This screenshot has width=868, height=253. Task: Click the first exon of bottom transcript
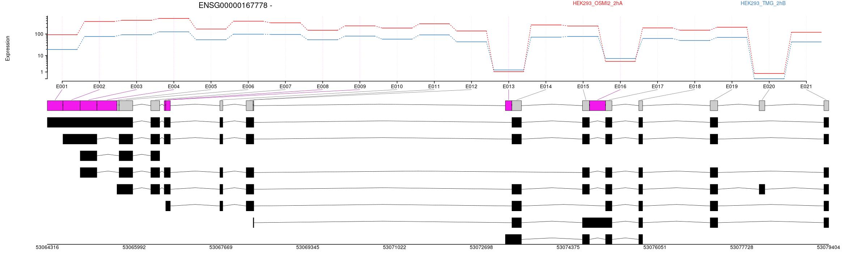[x=513, y=239]
